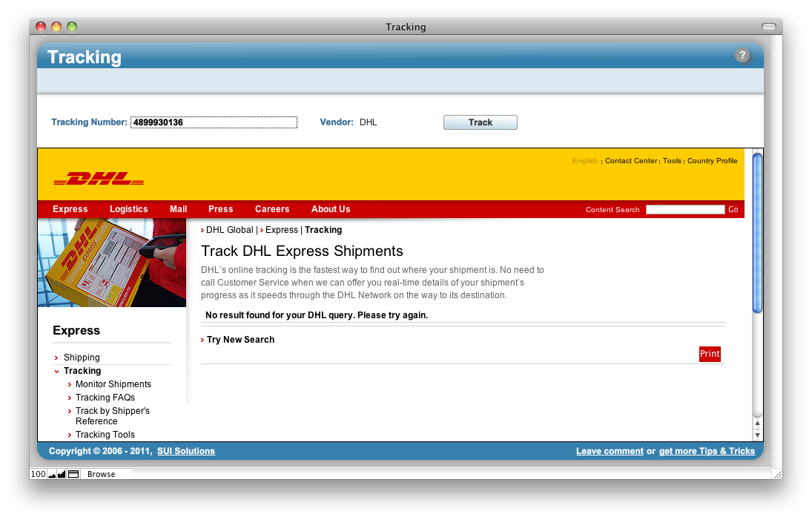
Task: Click the Leave comment link
Action: 610,451
